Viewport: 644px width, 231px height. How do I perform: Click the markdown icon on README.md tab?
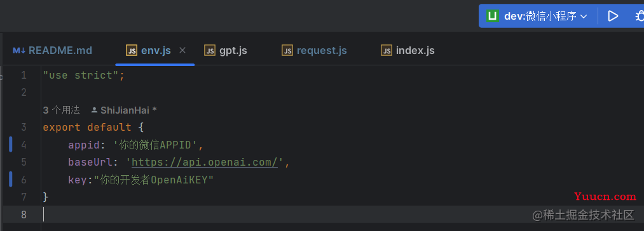(19, 51)
